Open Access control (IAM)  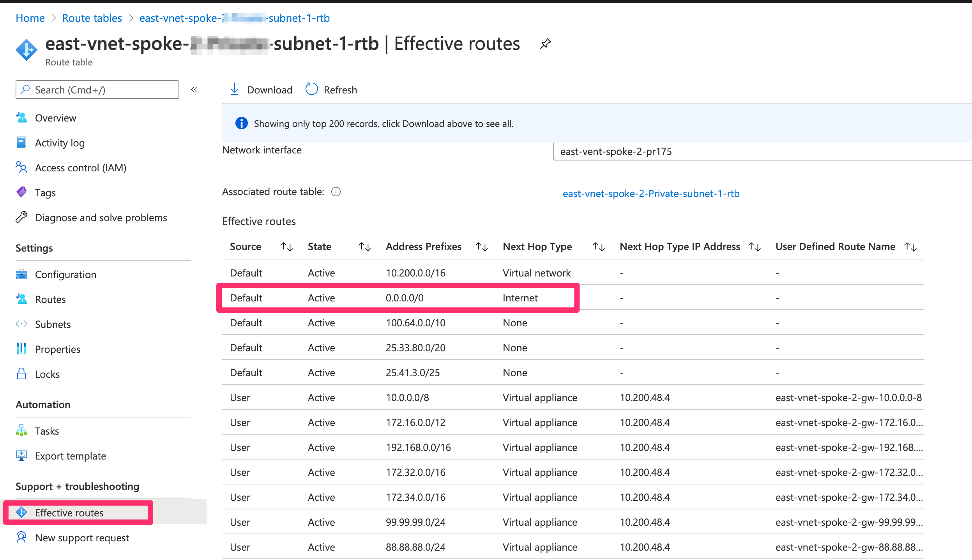[80, 167]
